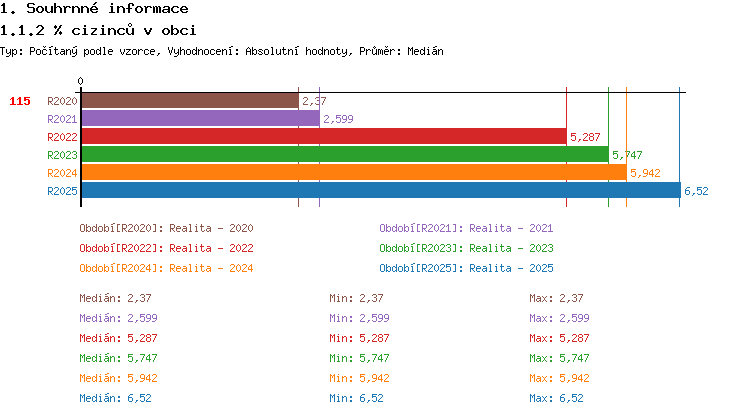Viewport: 750px width, 416px height.
Task: Click the orange Min: 5,942 statistic
Action: pos(359,378)
